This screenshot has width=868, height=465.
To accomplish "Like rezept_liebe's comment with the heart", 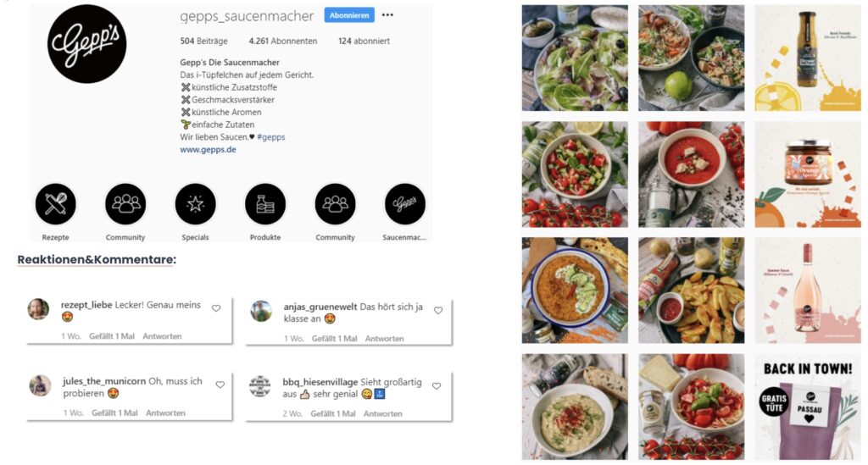I will 216,308.
